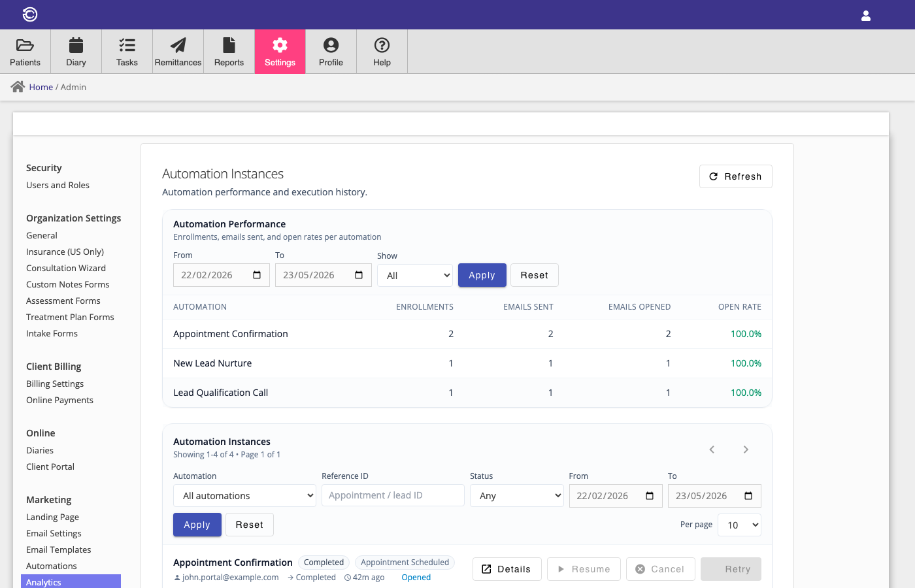Open the Tasks list
Screen dimensions: 915x588
(127, 52)
